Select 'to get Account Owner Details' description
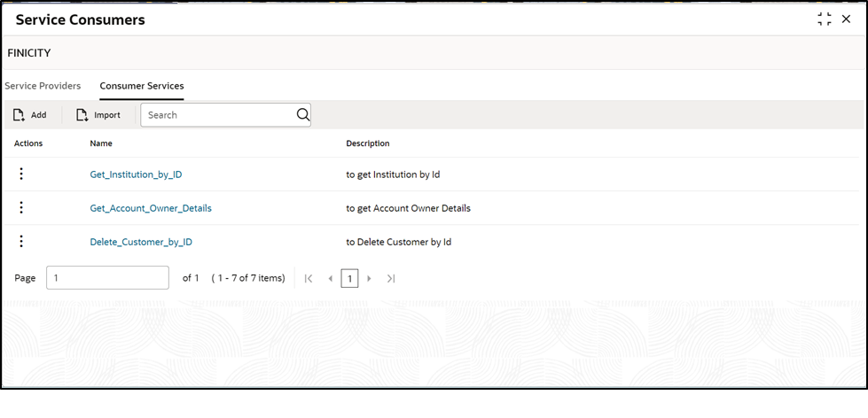The height and width of the screenshot is (418, 868). (x=409, y=208)
